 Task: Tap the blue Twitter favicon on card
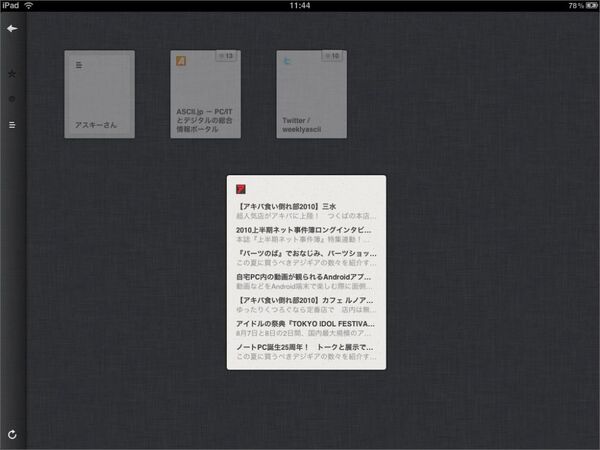[x=287, y=61]
